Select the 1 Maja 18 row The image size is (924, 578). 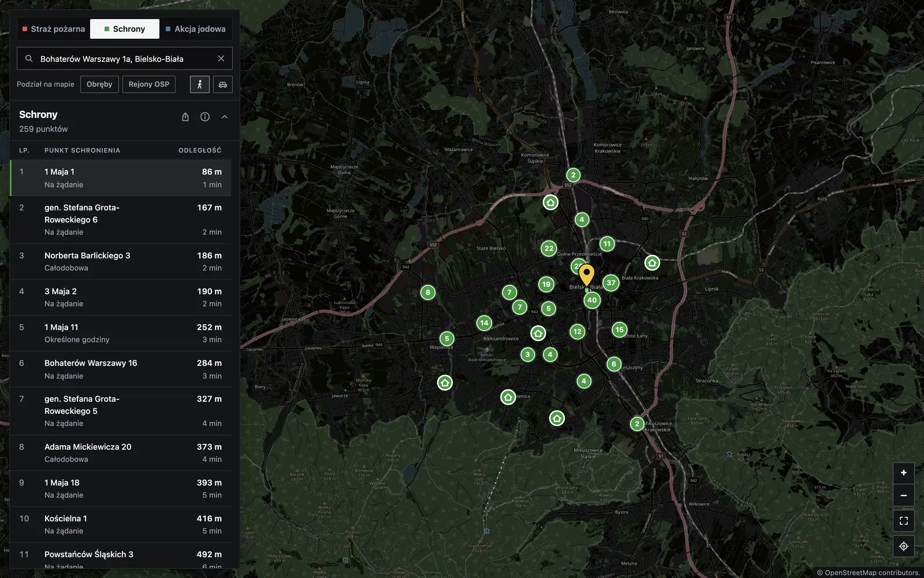[121, 489]
